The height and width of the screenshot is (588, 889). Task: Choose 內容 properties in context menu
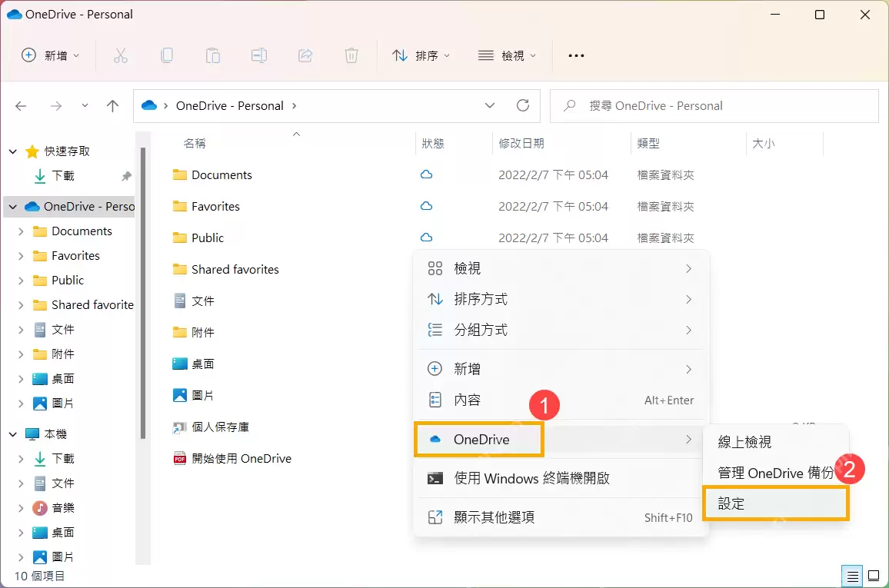(x=561, y=400)
